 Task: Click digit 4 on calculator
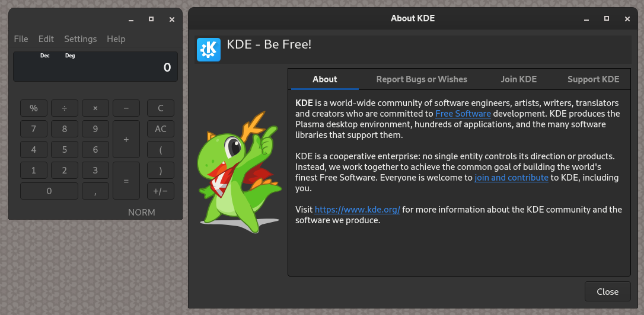pos(34,150)
